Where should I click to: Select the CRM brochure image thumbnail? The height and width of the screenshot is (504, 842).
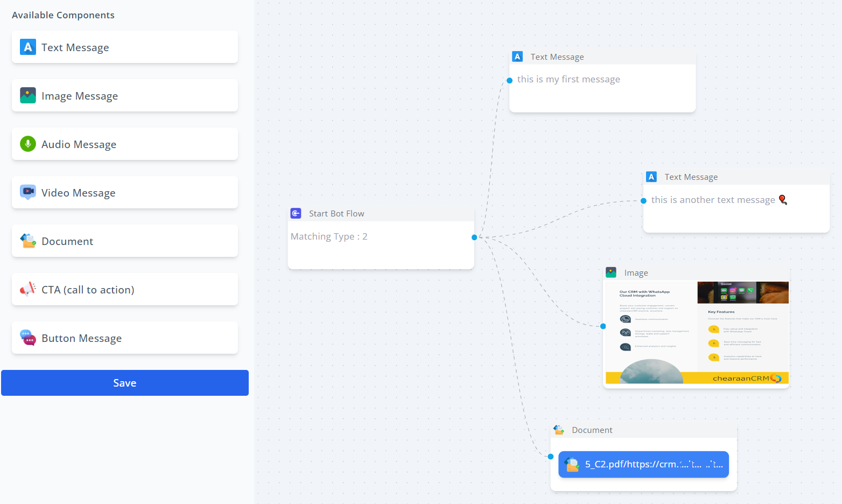(697, 332)
